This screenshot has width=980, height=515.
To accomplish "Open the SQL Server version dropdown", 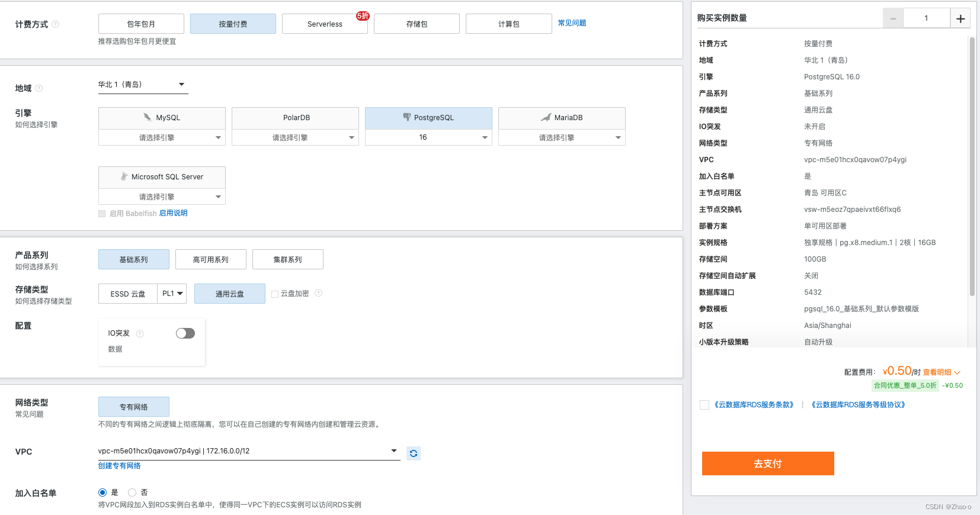I will (162, 197).
